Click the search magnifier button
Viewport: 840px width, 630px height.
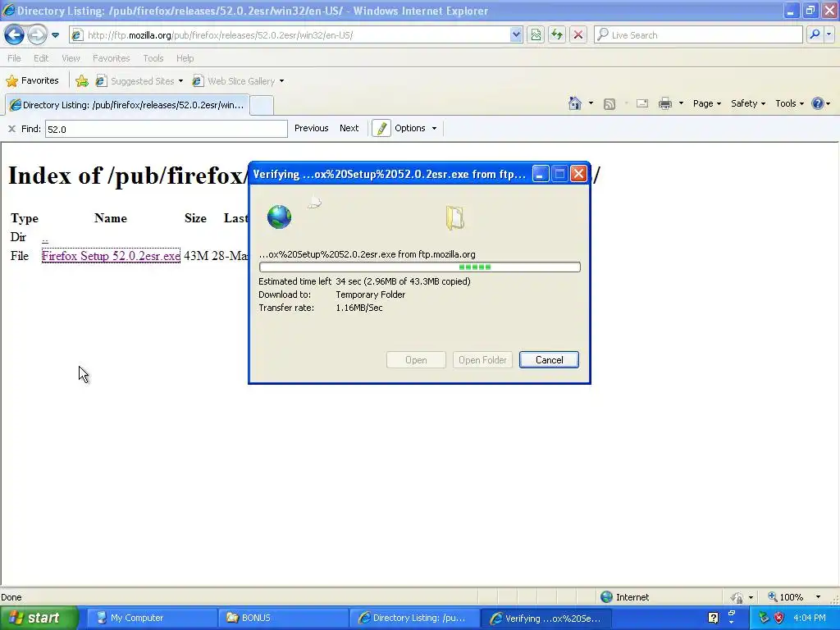point(815,35)
